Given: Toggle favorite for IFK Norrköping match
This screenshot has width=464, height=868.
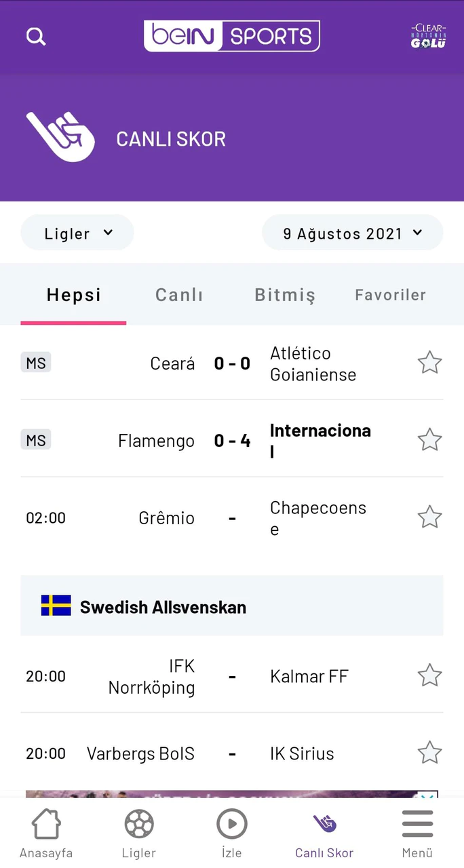Looking at the screenshot, I should pyautogui.click(x=429, y=675).
